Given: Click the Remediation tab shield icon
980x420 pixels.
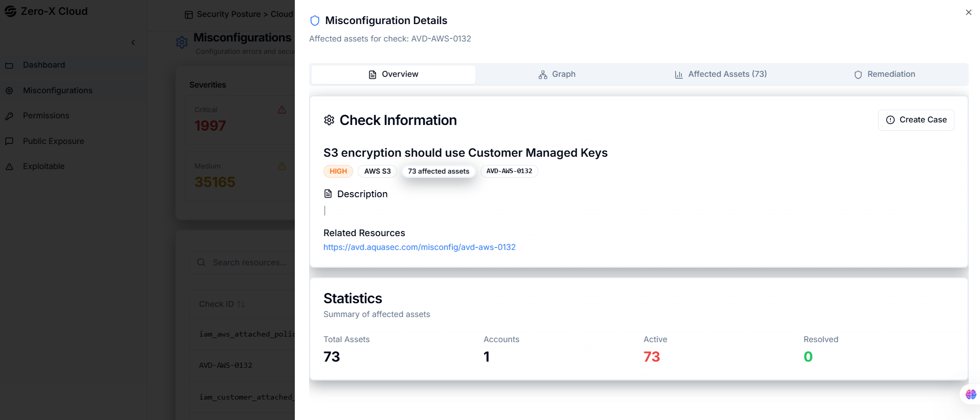Looking at the screenshot, I should pyautogui.click(x=858, y=75).
